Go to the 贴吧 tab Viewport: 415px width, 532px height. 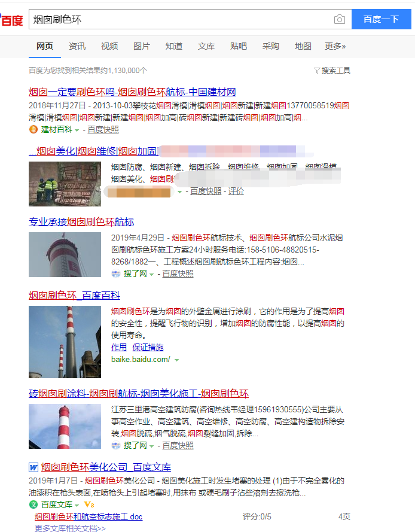point(239,46)
